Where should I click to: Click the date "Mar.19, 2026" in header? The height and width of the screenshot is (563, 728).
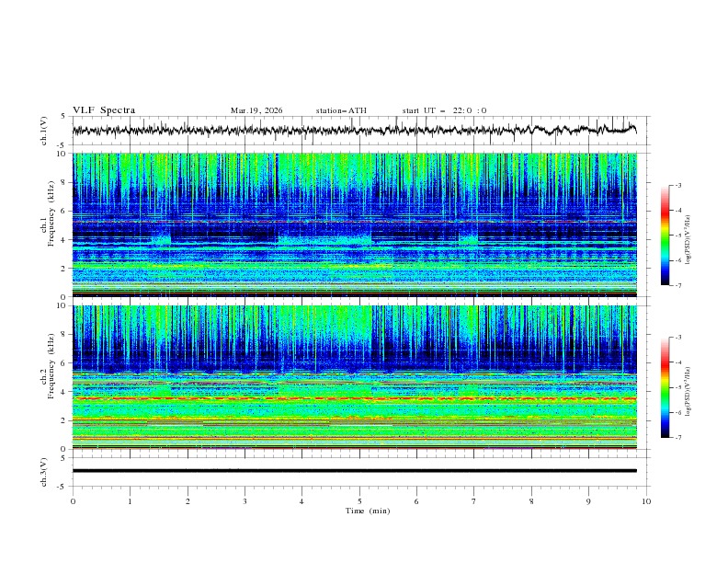tap(256, 110)
